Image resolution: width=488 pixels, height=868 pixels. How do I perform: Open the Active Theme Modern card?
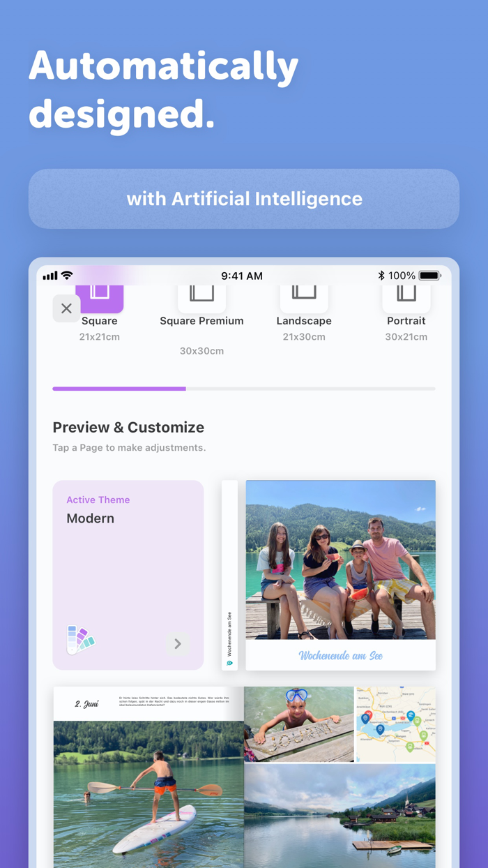click(128, 575)
